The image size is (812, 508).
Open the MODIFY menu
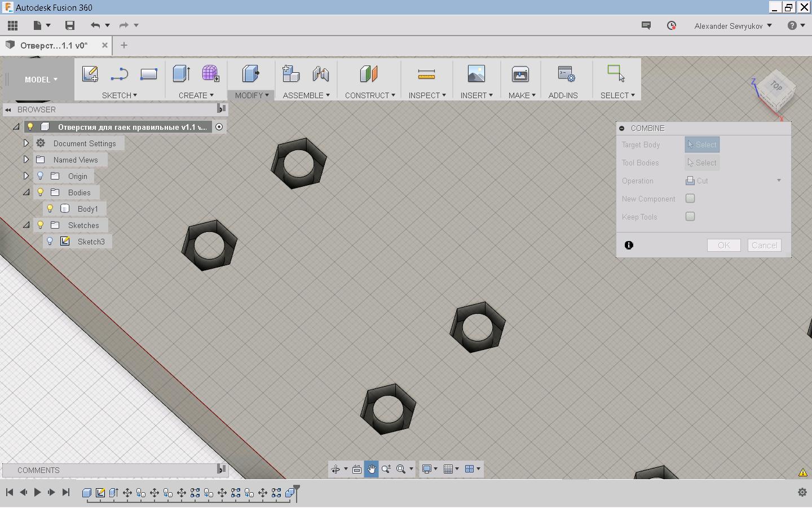pyautogui.click(x=251, y=95)
